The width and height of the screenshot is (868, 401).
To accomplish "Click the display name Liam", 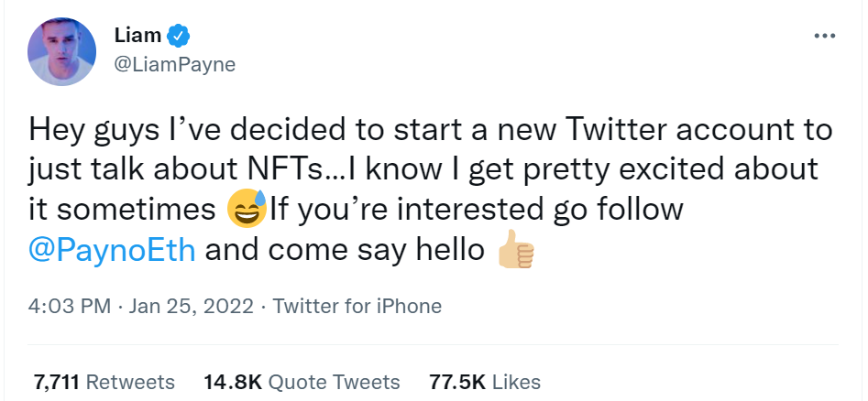I will pos(138,36).
